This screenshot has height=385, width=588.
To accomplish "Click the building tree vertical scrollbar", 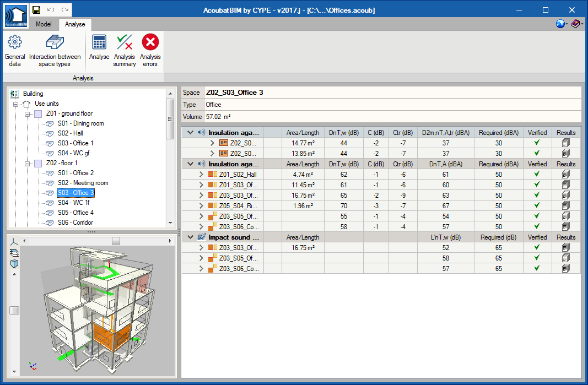I will click(x=170, y=118).
